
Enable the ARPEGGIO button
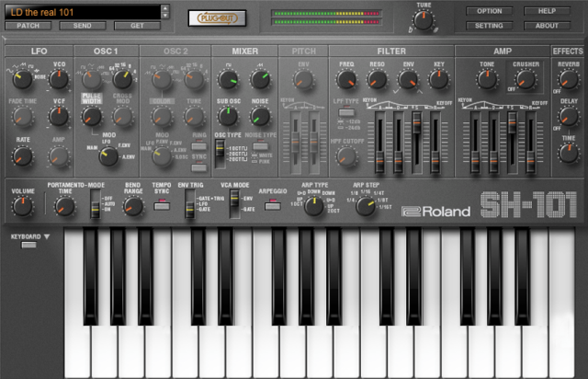pyautogui.click(x=272, y=204)
